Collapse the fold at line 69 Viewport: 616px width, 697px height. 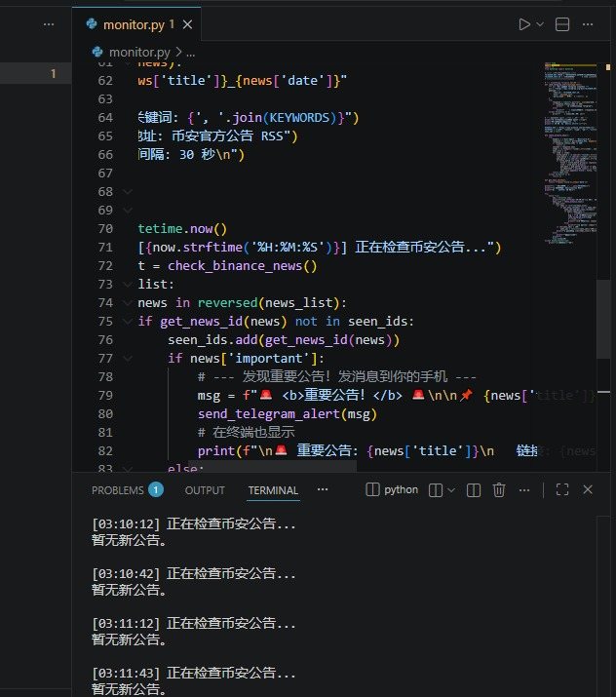pyautogui.click(x=128, y=211)
